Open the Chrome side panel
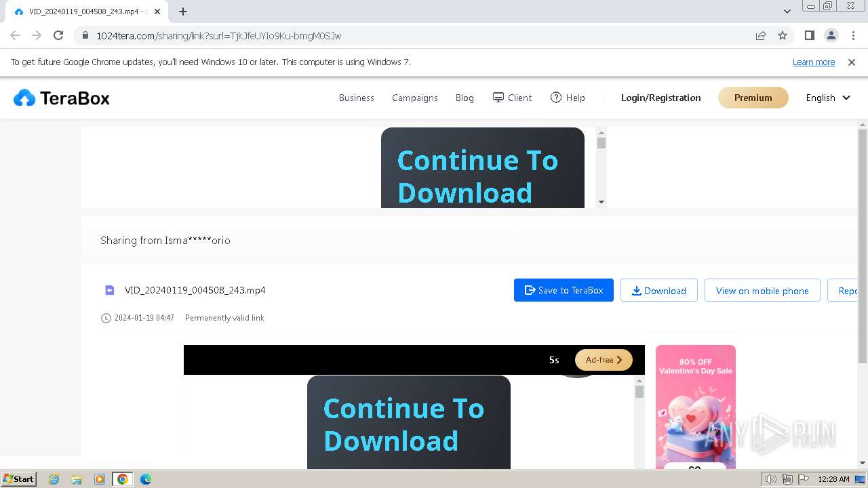This screenshot has height=488, width=868. pos(809,36)
